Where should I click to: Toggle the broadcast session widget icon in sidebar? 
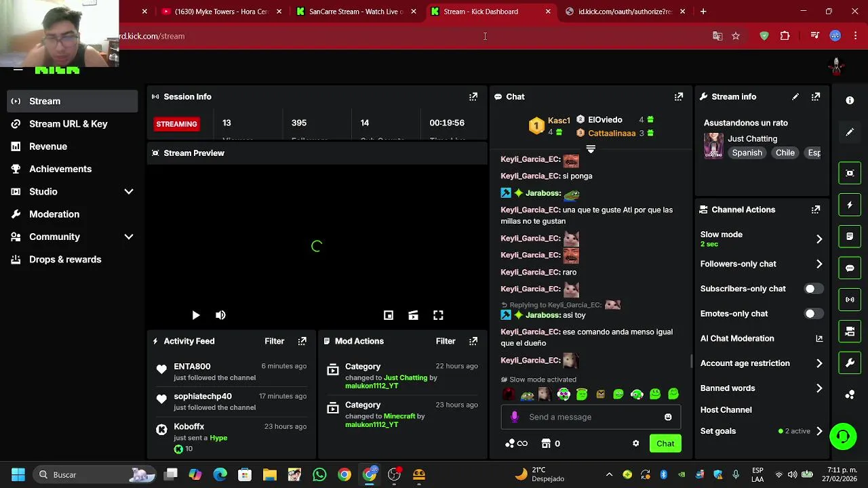[x=850, y=300]
